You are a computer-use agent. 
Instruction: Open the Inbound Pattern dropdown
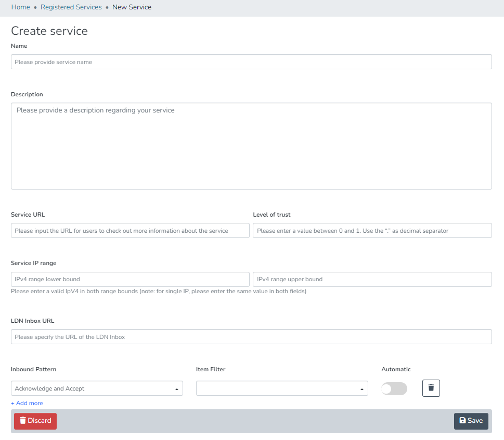pyautogui.click(x=97, y=388)
